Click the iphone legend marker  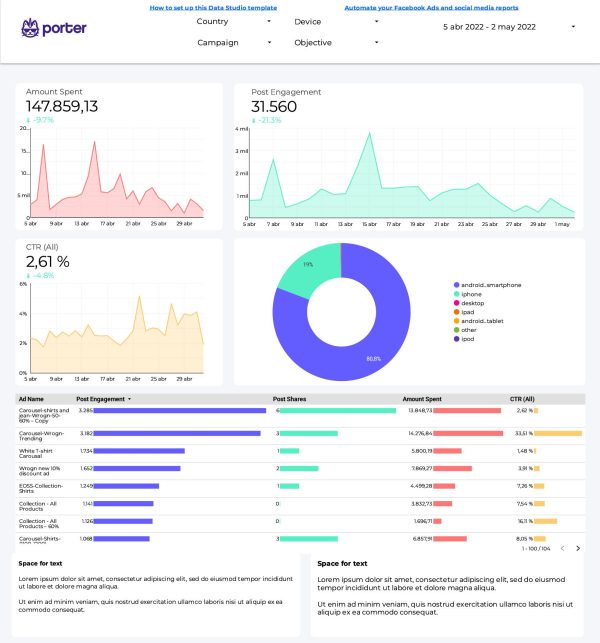point(457,294)
